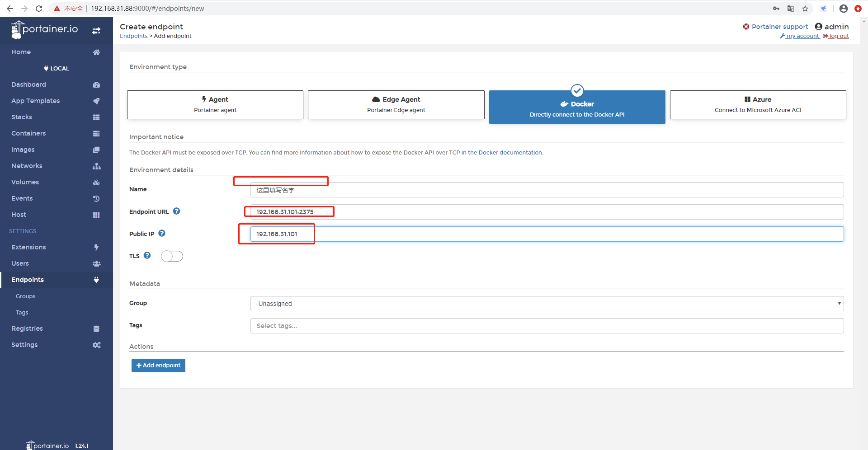Select Azure environment type option
Viewport: 868px width, 450px height.
[x=758, y=105]
